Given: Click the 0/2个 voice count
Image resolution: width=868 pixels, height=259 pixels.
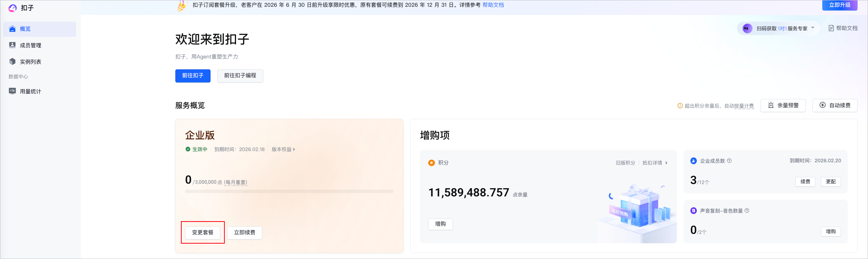Looking at the screenshot, I should (x=698, y=231).
